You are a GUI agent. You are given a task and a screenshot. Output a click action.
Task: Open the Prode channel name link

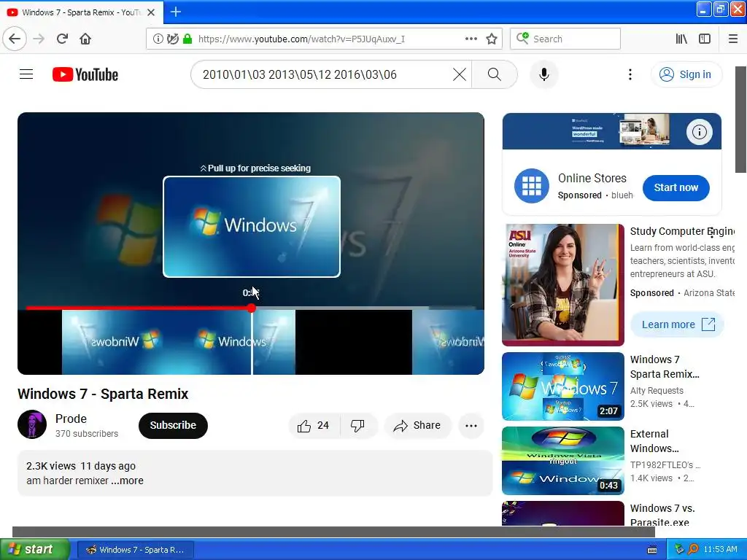pos(71,419)
